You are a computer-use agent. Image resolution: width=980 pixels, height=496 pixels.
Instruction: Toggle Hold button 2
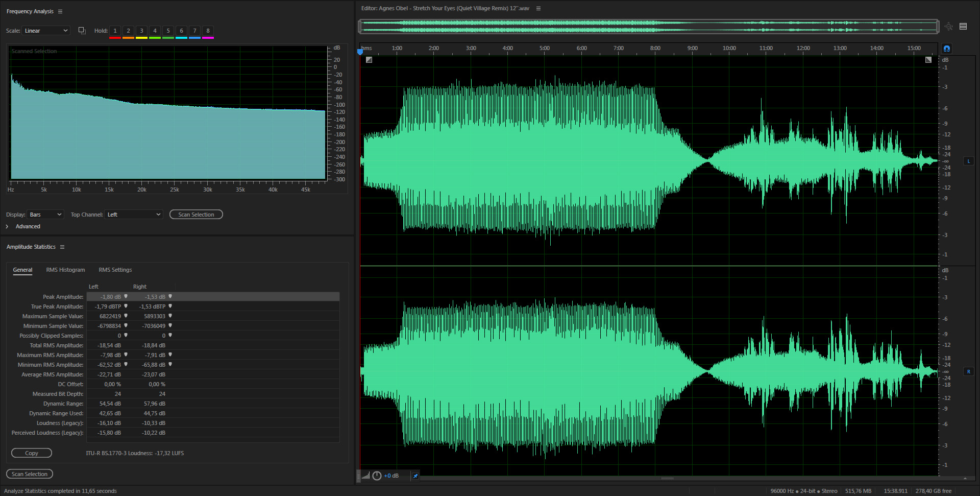129,31
